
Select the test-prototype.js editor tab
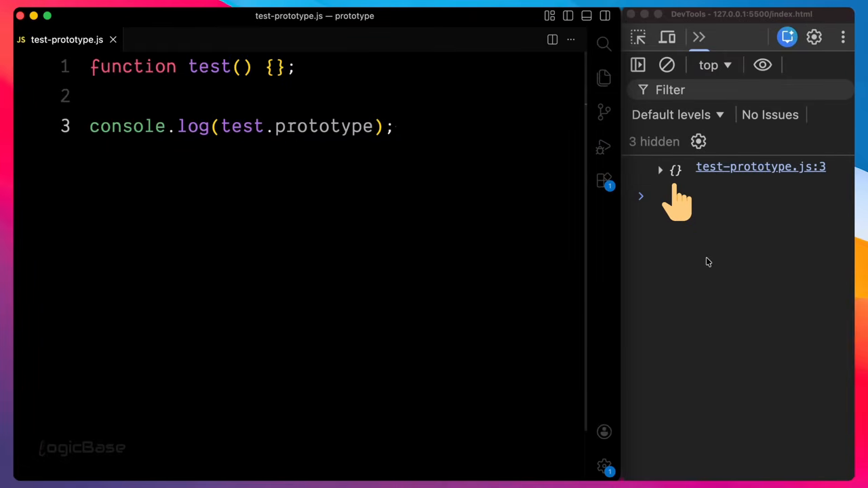(x=66, y=39)
